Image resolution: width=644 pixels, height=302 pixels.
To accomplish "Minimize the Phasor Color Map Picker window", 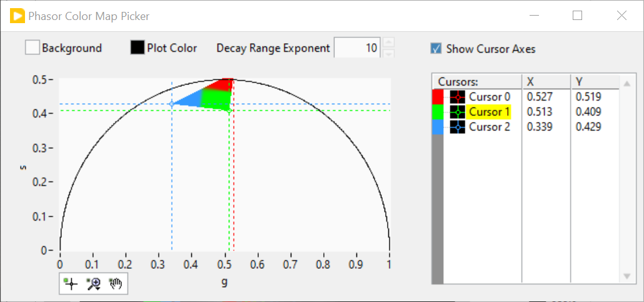I will tap(534, 16).
